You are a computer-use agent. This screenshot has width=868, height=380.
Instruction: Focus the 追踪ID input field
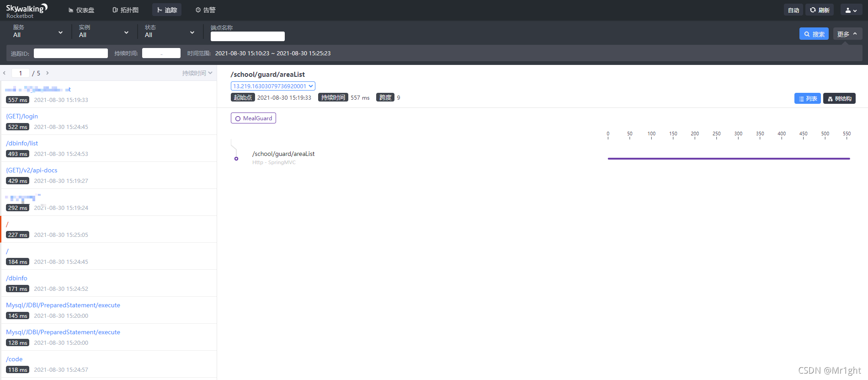(x=71, y=53)
